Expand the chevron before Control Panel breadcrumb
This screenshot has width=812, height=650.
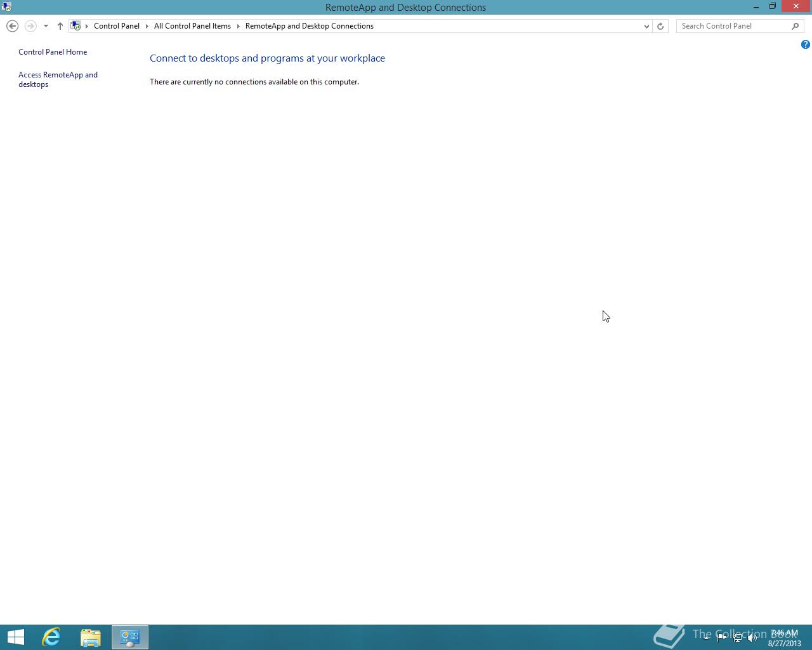[x=87, y=26]
